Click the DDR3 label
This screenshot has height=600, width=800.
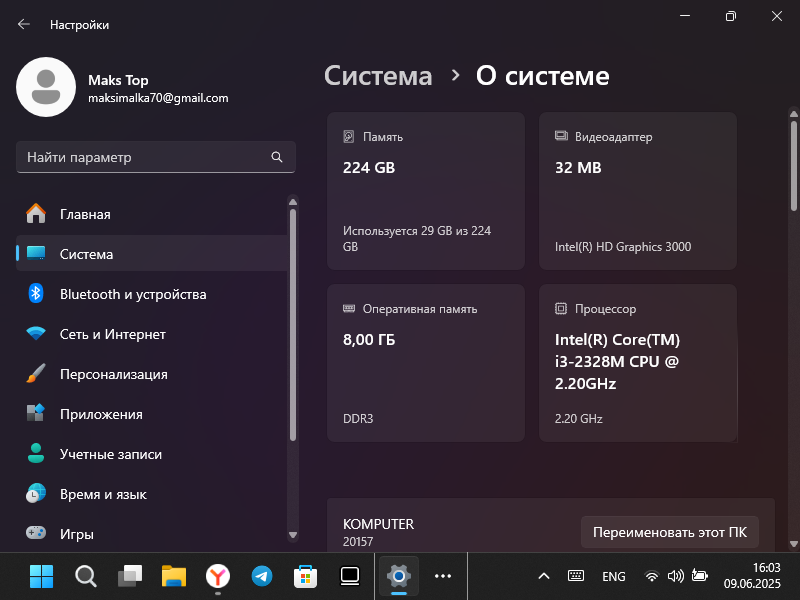point(358,418)
